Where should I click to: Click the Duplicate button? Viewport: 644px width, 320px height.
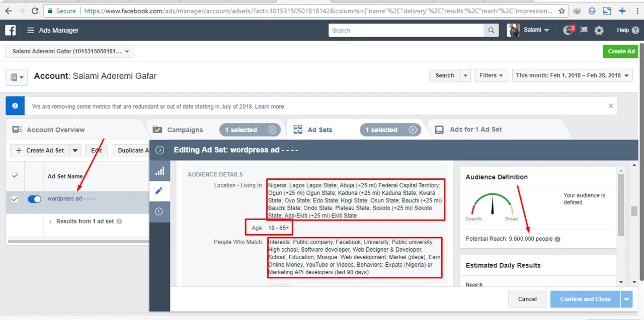[x=131, y=150]
